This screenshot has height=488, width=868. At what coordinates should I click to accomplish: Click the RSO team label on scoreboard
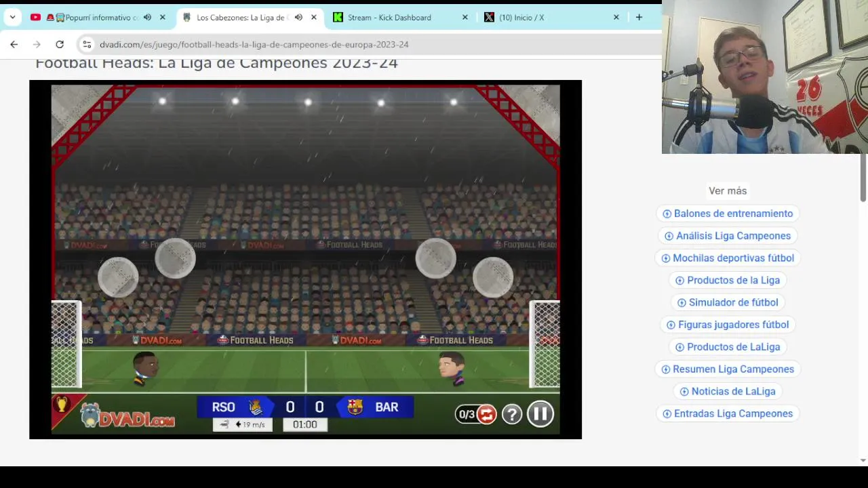click(223, 407)
